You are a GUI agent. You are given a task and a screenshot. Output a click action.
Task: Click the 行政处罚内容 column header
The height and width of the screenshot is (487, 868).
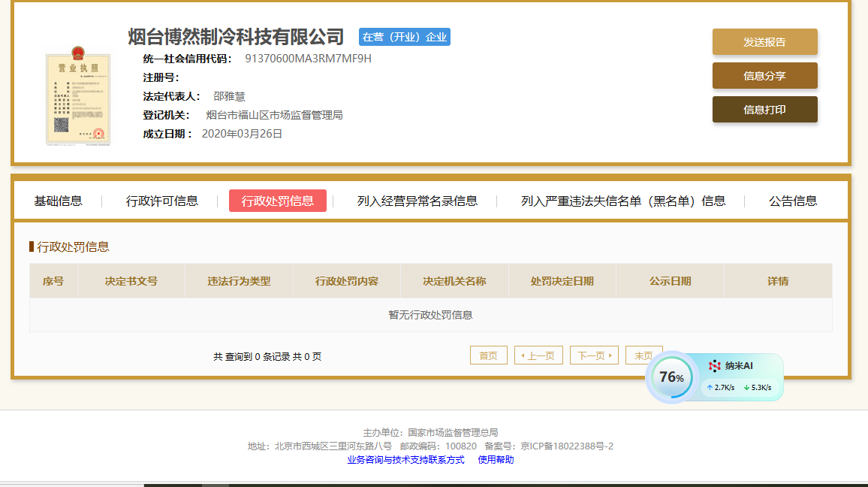tap(347, 281)
